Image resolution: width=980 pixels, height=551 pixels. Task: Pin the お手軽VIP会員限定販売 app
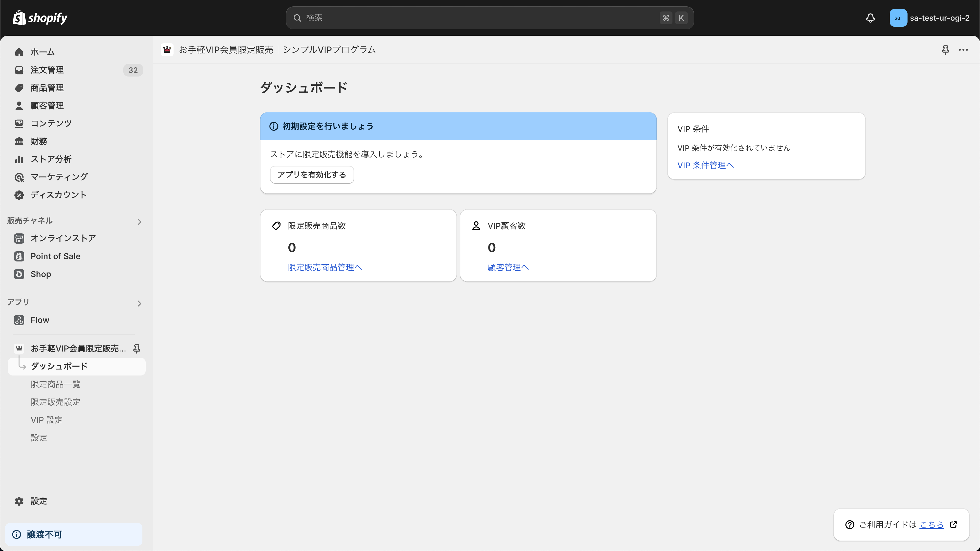click(137, 348)
